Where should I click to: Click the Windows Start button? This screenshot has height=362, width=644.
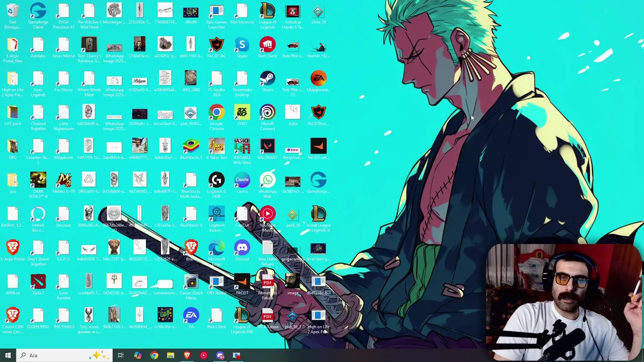(8, 355)
